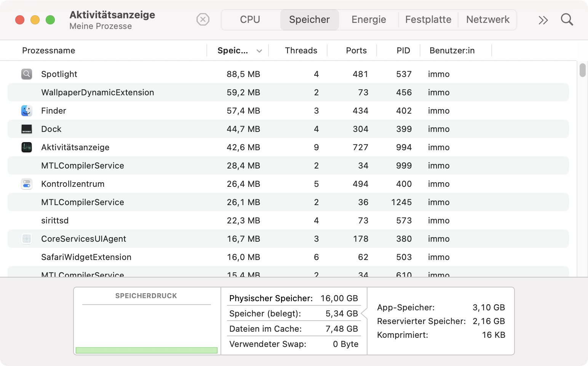Switch to the CPU tab
This screenshot has height=366, width=588.
[250, 19]
